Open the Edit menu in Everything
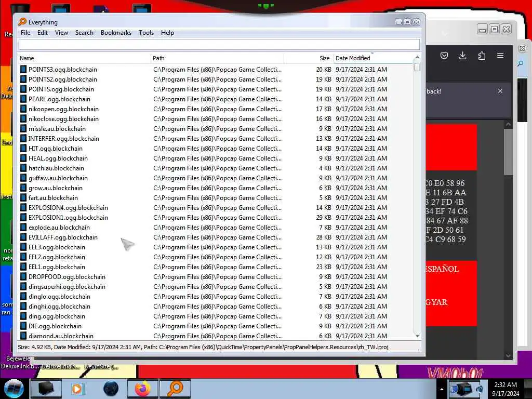This screenshot has width=532, height=399. click(43, 33)
